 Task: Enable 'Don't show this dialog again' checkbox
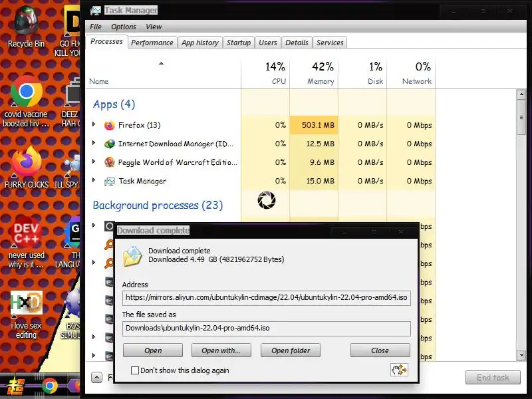tap(135, 370)
